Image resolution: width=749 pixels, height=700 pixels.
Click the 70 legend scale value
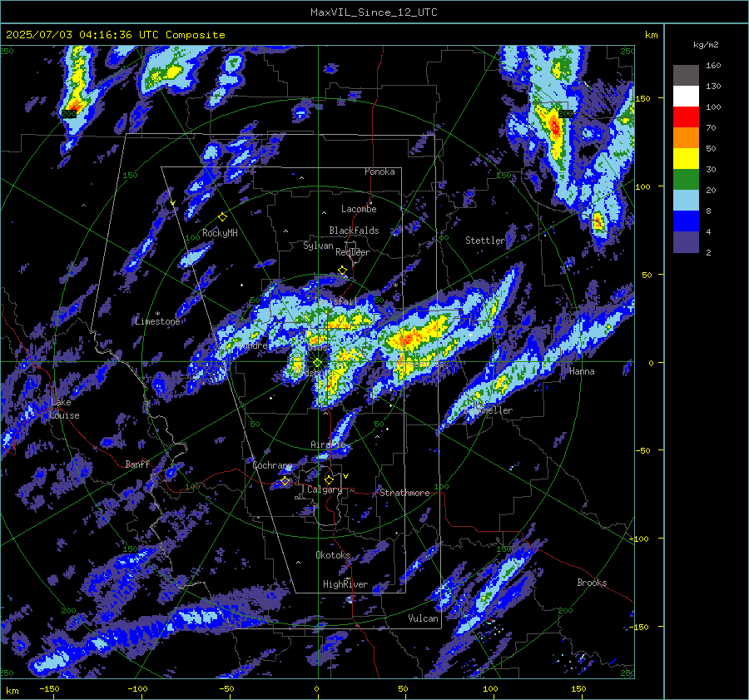point(711,127)
